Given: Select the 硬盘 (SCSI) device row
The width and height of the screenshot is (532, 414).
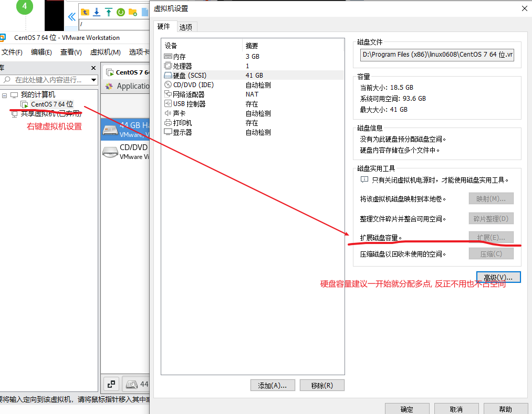Looking at the screenshot, I should point(253,75).
